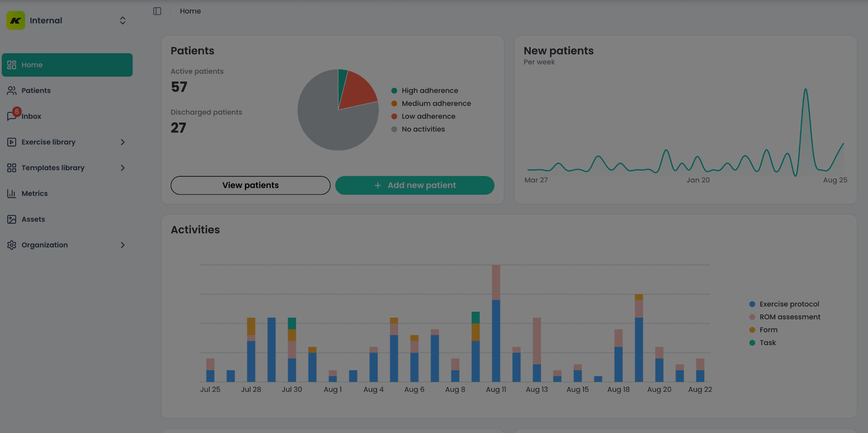The image size is (868, 433).
Task: Select Home in the sidebar
Action: 67,65
